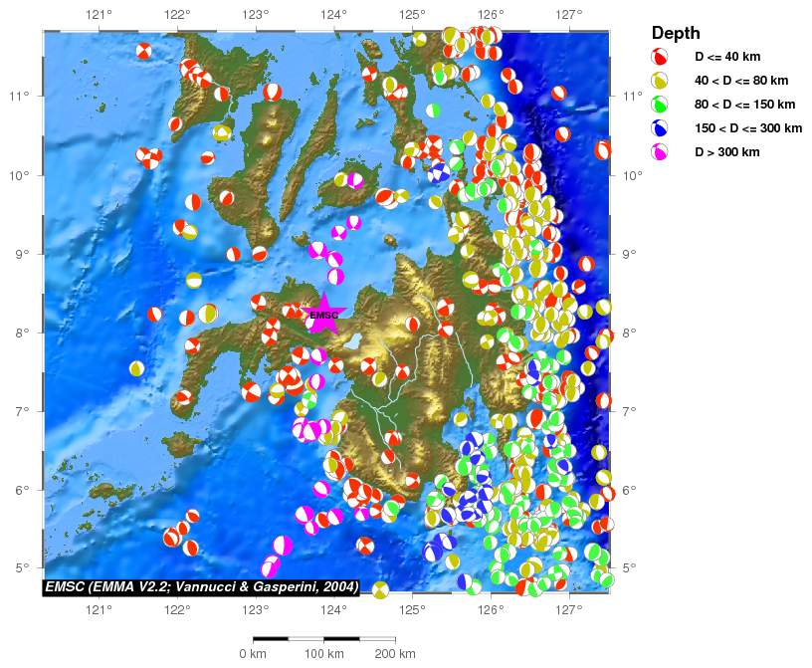This screenshot has height=668, width=812.
Task: Click the 5° latitude label on the left axis
Action: point(18,567)
